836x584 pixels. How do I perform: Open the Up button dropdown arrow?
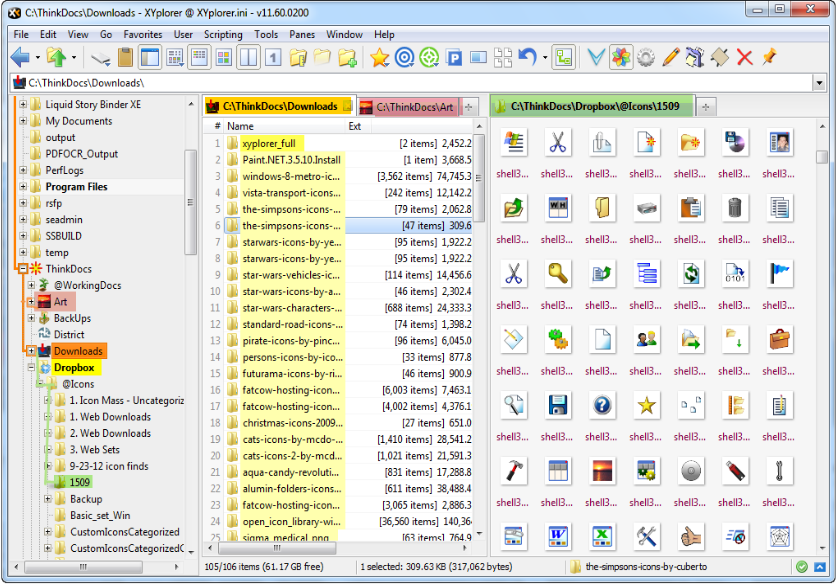pyautogui.click(x=74, y=57)
